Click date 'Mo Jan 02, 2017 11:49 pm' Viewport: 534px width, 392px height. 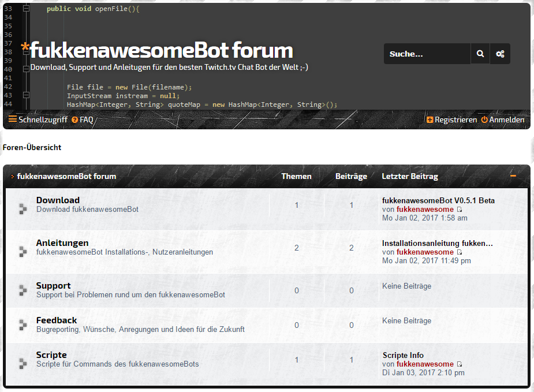[427, 261]
